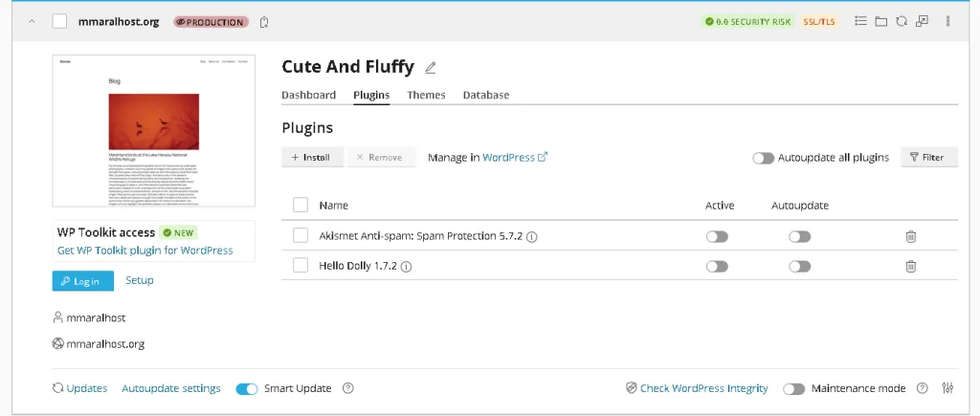Image resolution: width=980 pixels, height=416 pixels.
Task: Click the update notification icon beside PRODUCTION
Action: click(264, 22)
